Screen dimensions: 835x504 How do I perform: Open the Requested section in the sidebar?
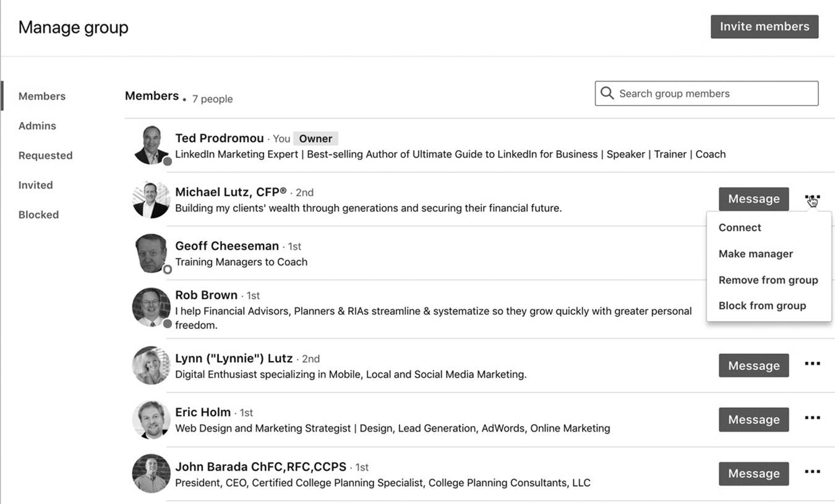45,155
